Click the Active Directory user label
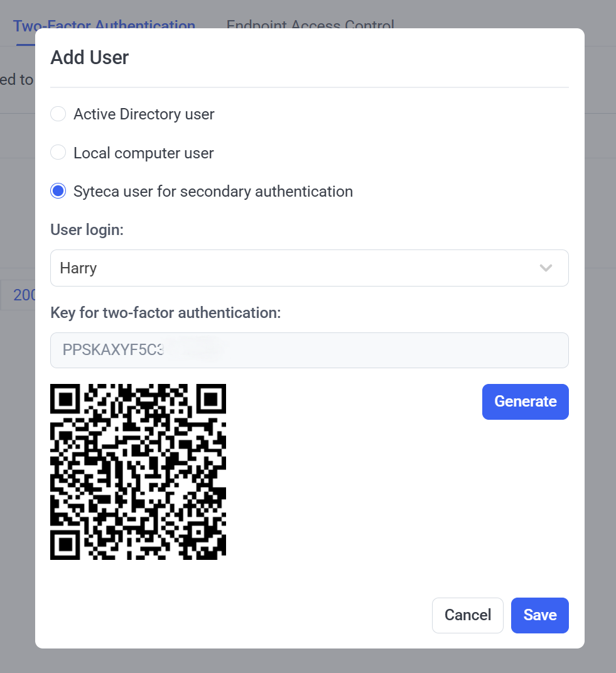The image size is (616, 673). coord(144,114)
